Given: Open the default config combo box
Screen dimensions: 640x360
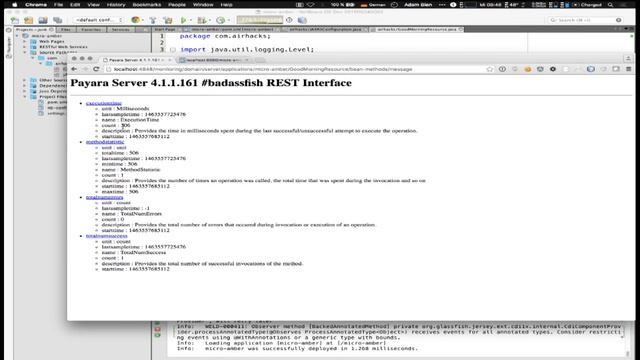Looking at the screenshot, I should [x=98, y=20].
